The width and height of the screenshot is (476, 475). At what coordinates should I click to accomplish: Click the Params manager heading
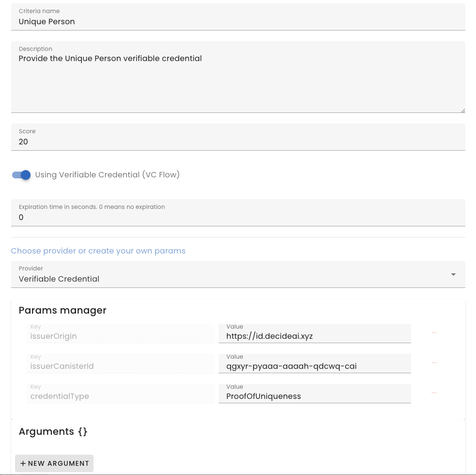tap(63, 310)
